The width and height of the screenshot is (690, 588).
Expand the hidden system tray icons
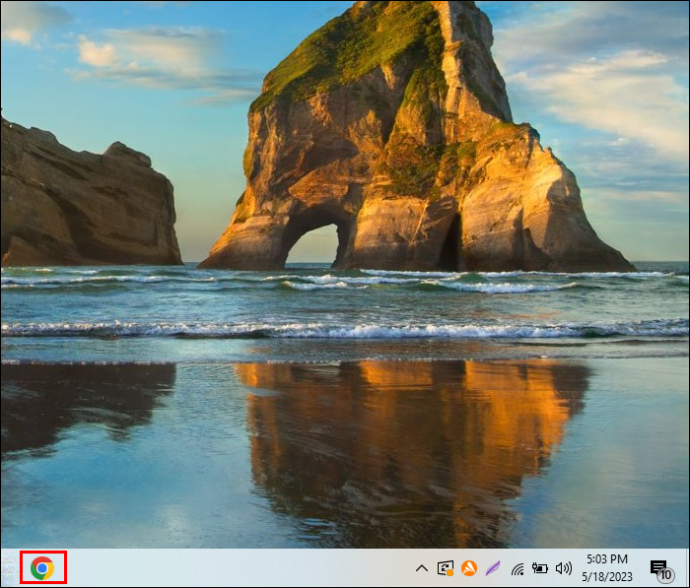(422, 568)
